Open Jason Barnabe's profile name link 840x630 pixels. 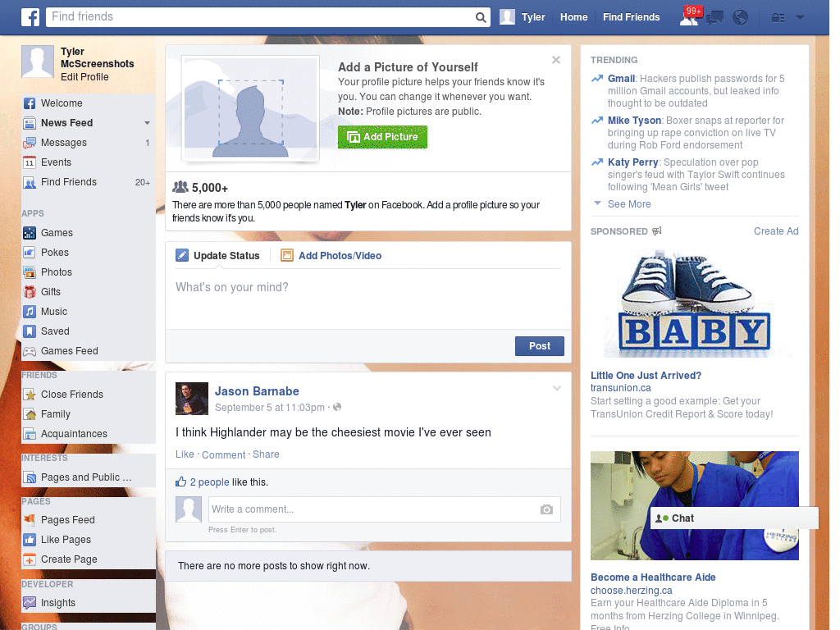pyautogui.click(x=257, y=391)
